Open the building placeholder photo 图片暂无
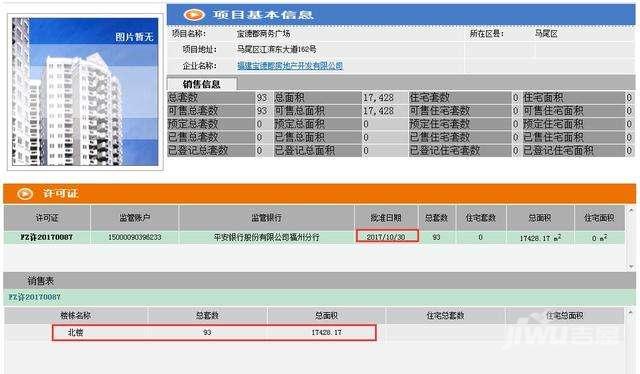640x374 pixels. pos(85,92)
